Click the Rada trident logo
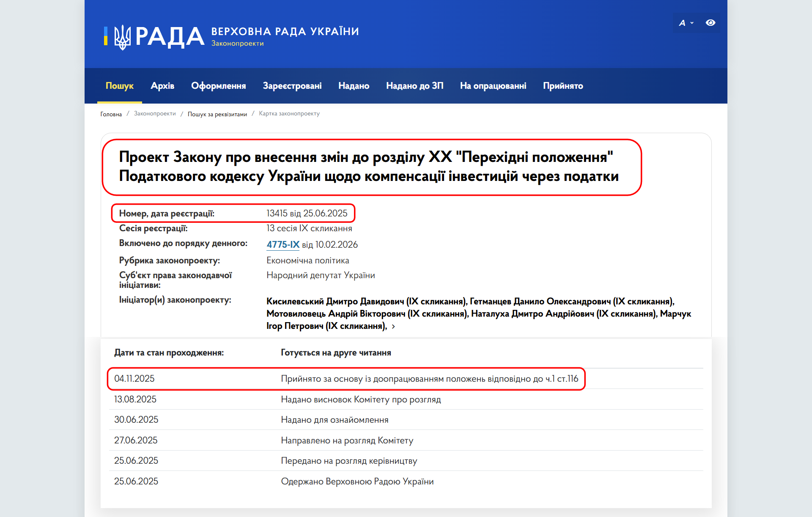 click(x=123, y=37)
